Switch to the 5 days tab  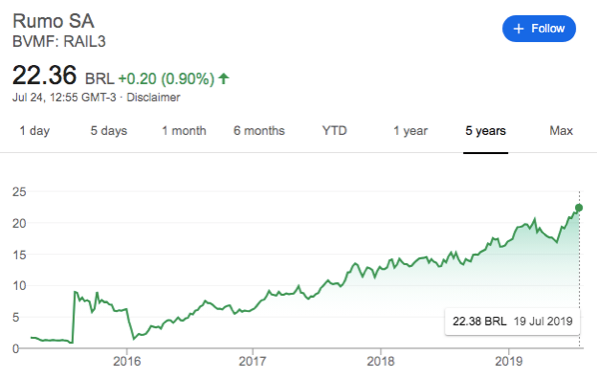click(109, 131)
